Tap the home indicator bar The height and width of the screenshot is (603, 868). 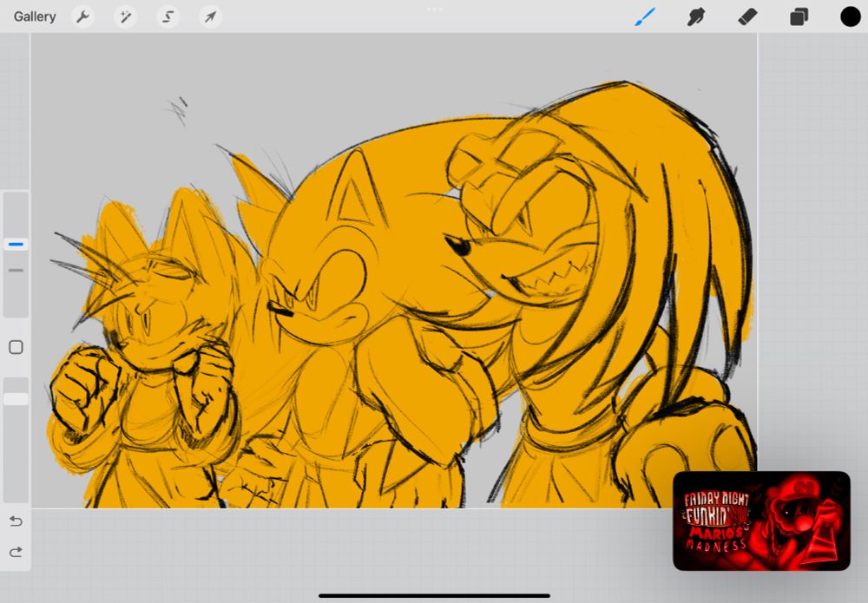[434, 596]
